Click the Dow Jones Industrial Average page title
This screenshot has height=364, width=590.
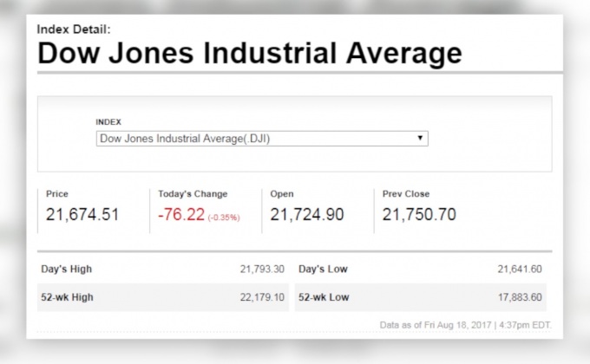pyautogui.click(x=249, y=54)
